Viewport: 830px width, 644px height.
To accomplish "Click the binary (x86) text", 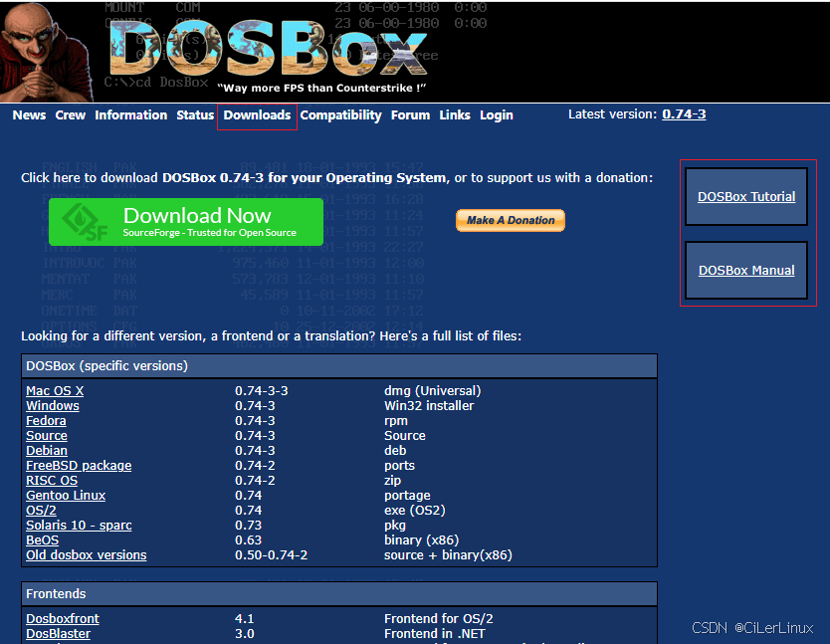I will (x=421, y=540).
